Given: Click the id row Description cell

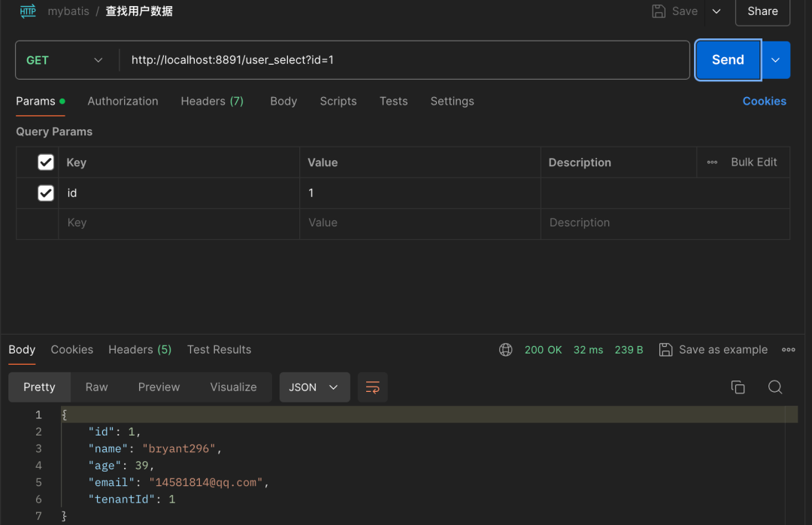Looking at the screenshot, I should [x=665, y=193].
